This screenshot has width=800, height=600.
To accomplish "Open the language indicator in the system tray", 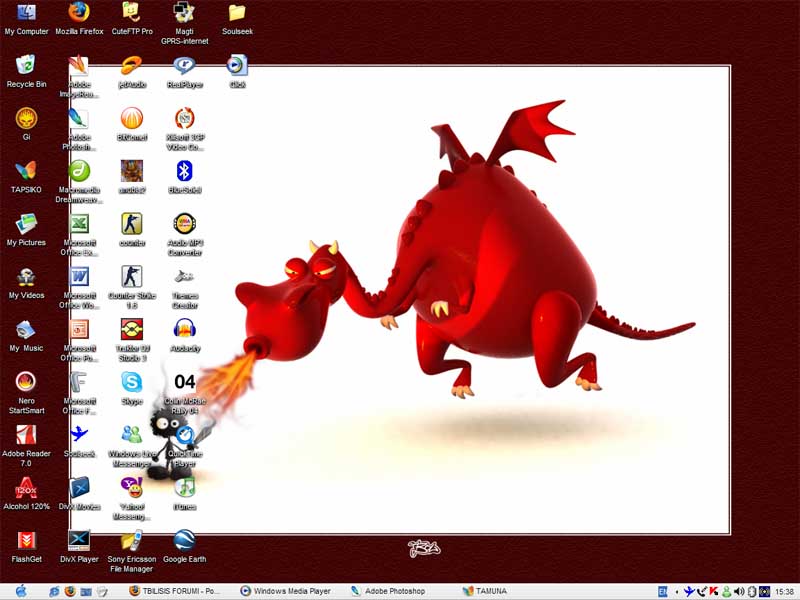I will click(662, 591).
